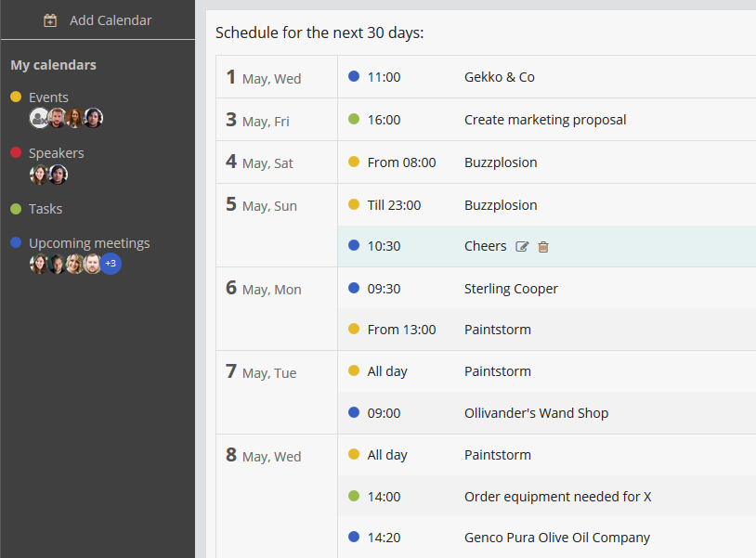Open the Ollivander's Wand Shop meeting
This screenshot has width=756, height=558.
536,413
